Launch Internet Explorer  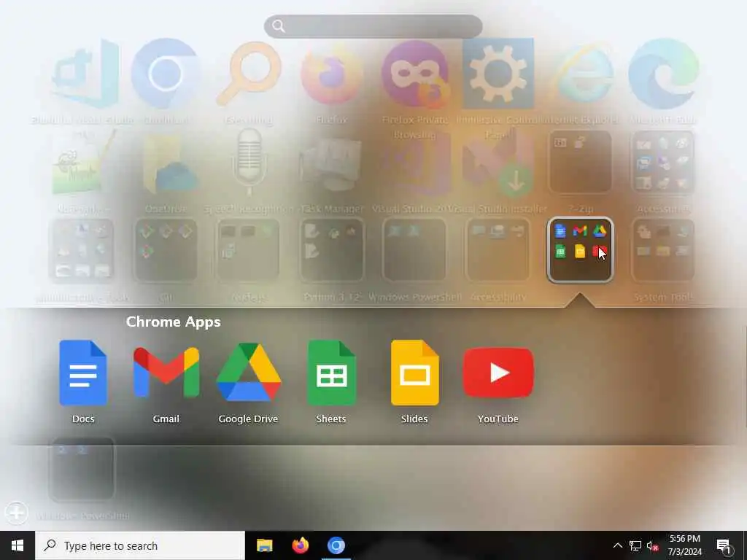tap(581, 74)
